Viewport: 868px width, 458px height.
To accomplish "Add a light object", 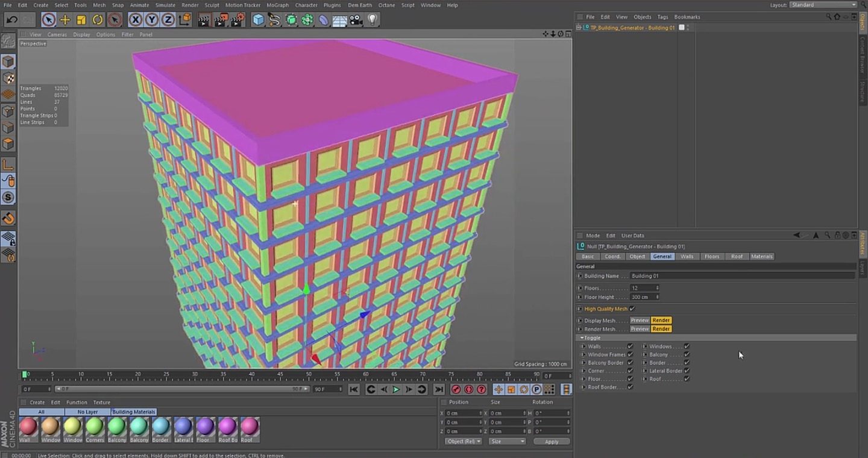I will (x=373, y=20).
